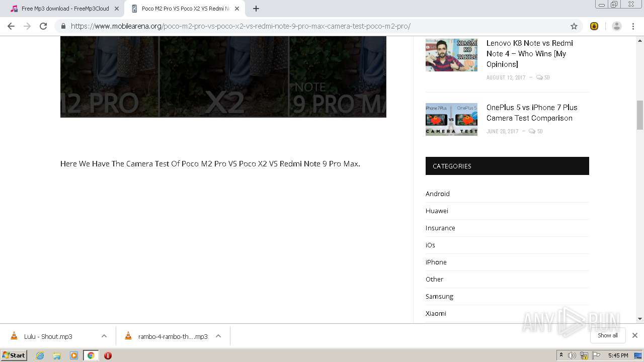This screenshot has height=362, width=644.
Task: Click June 20, 2017 post date
Action: (502, 131)
